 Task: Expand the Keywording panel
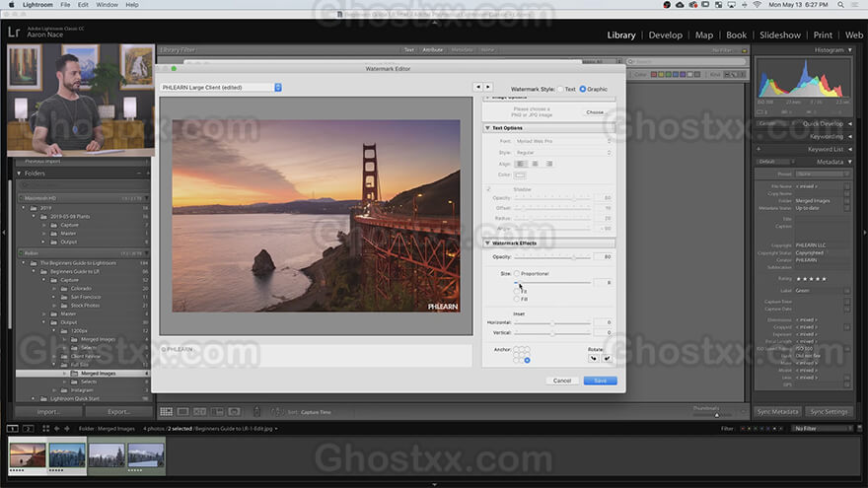coord(850,136)
